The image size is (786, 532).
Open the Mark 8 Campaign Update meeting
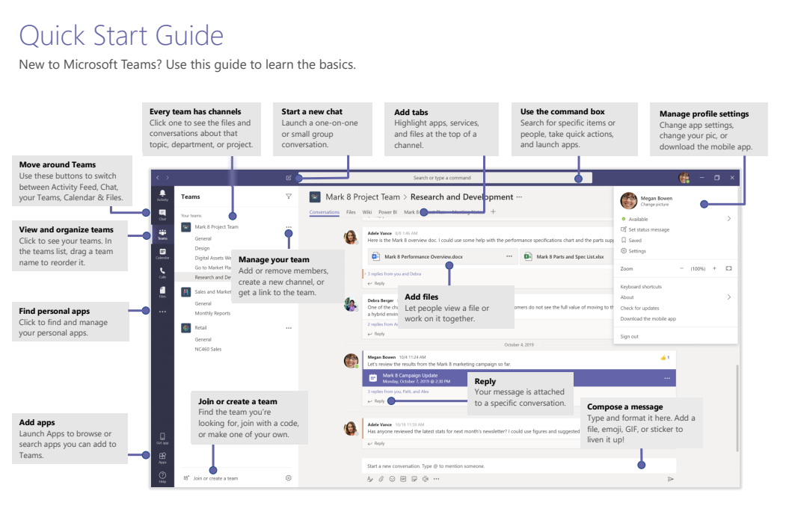tap(519, 378)
